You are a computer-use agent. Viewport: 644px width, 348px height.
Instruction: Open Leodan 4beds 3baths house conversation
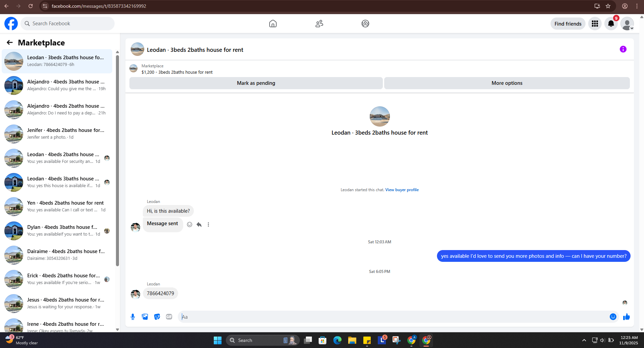57,182
